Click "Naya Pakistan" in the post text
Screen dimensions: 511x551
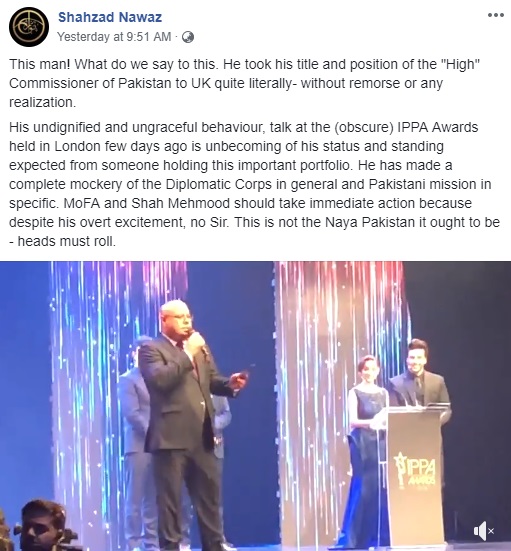(370, 222)
